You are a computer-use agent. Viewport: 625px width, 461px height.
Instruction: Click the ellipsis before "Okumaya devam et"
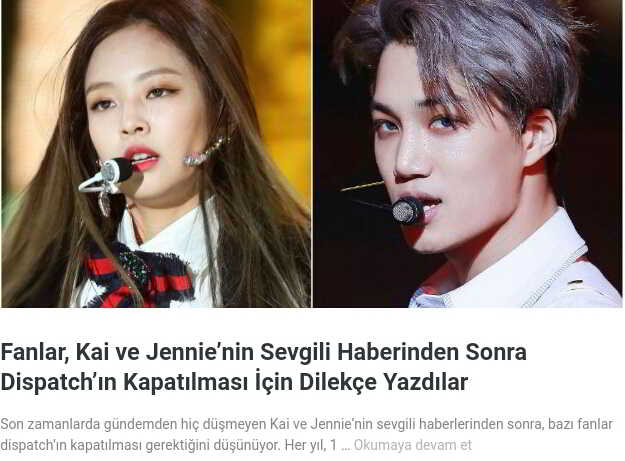[x=346, y=445]
